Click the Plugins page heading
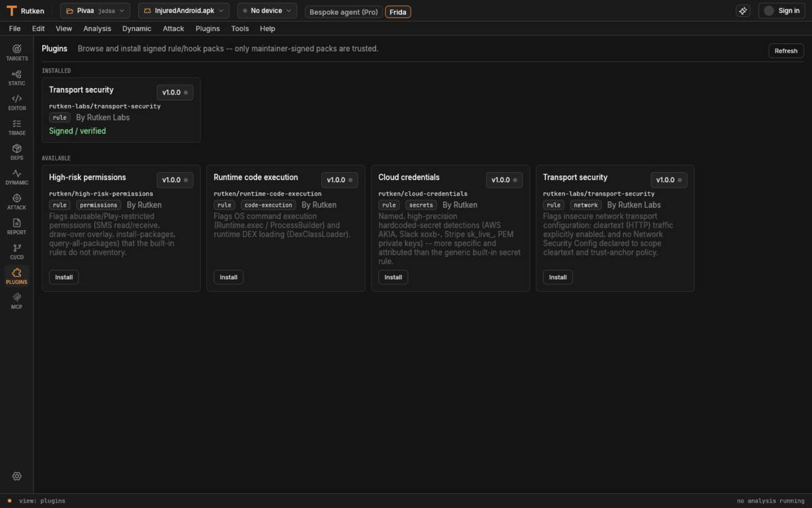Viewport: 812px width, 508px height. click(x=55, y=49)
